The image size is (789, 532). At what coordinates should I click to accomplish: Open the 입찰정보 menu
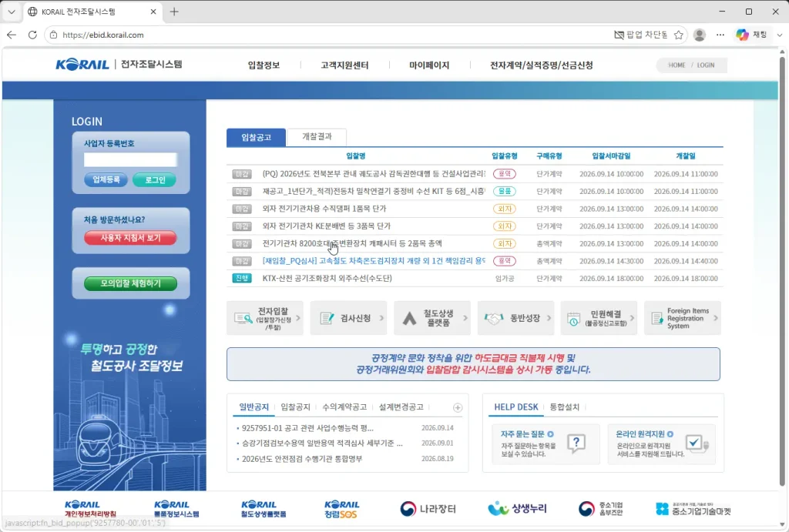pyautogui.click(x=264, y=65)
